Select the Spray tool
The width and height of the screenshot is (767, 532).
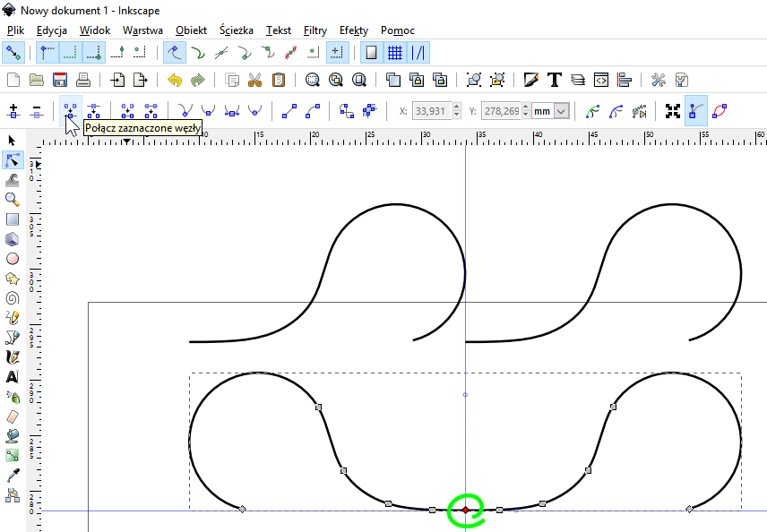[13, 397]
